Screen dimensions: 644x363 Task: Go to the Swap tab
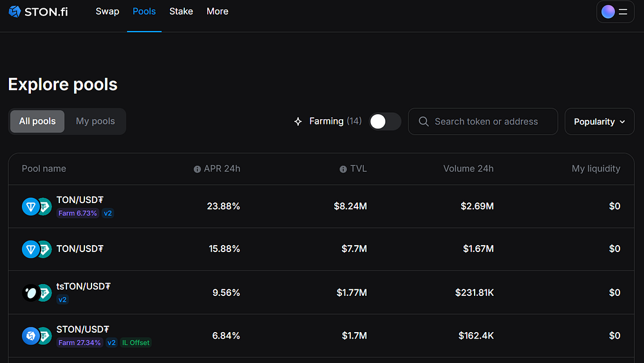(107, 12)
